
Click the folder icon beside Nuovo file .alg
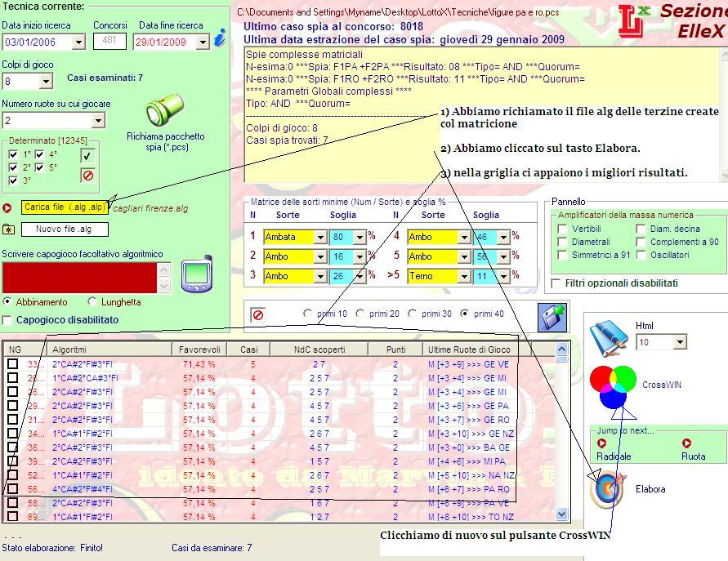click(8, 229)
